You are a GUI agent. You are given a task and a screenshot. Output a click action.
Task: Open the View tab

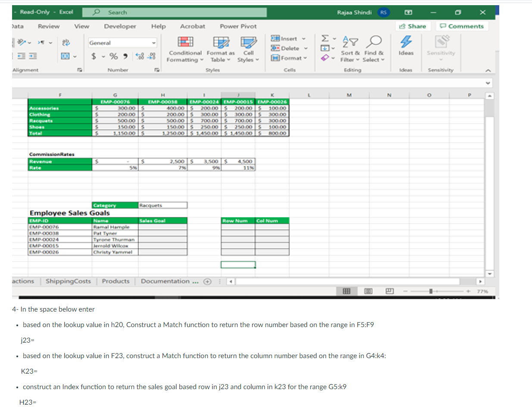tap(81, 26)
